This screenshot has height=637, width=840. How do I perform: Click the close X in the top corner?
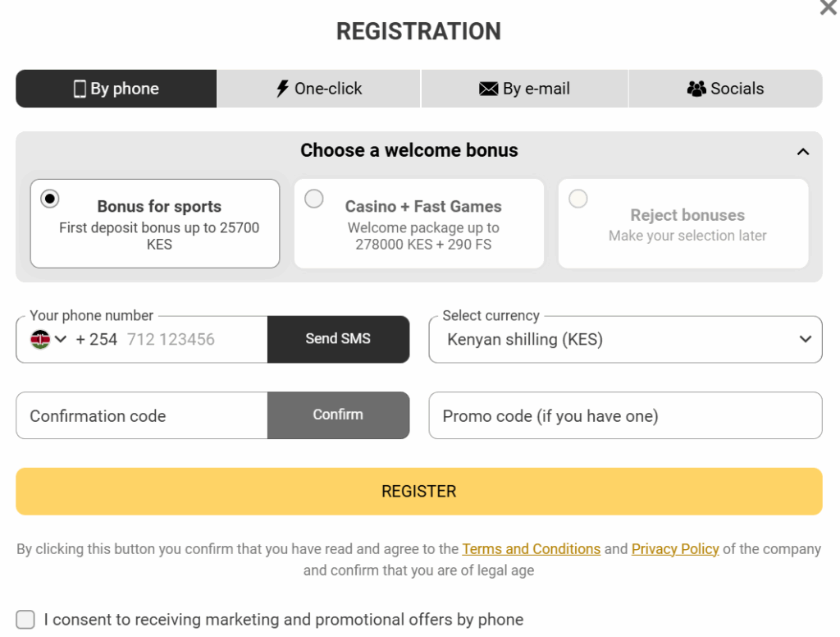tap(828, 8)
